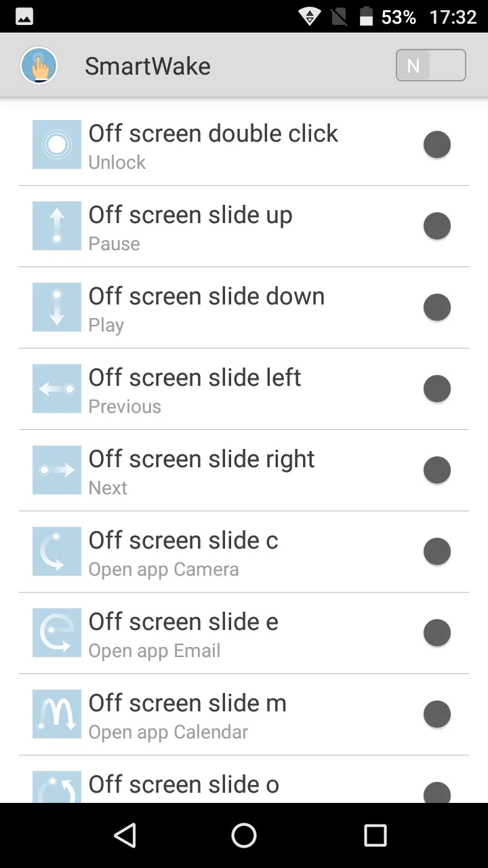Select the Off screen slide m entry

point(188,714)
